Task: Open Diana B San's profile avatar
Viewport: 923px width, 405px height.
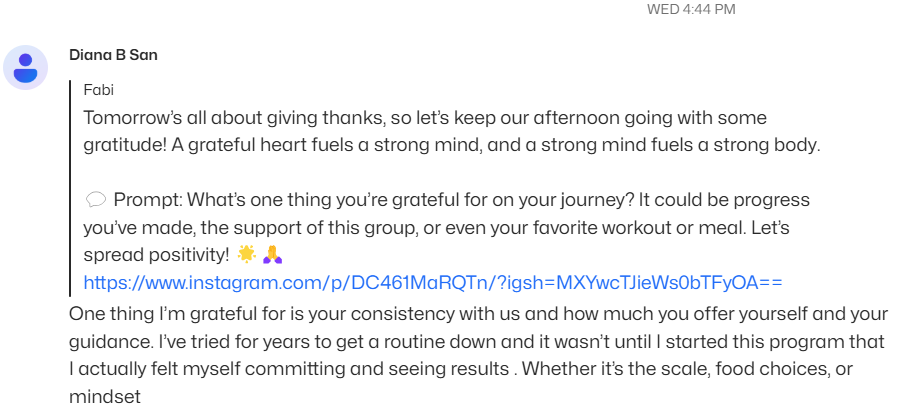Action: (25, 67)
